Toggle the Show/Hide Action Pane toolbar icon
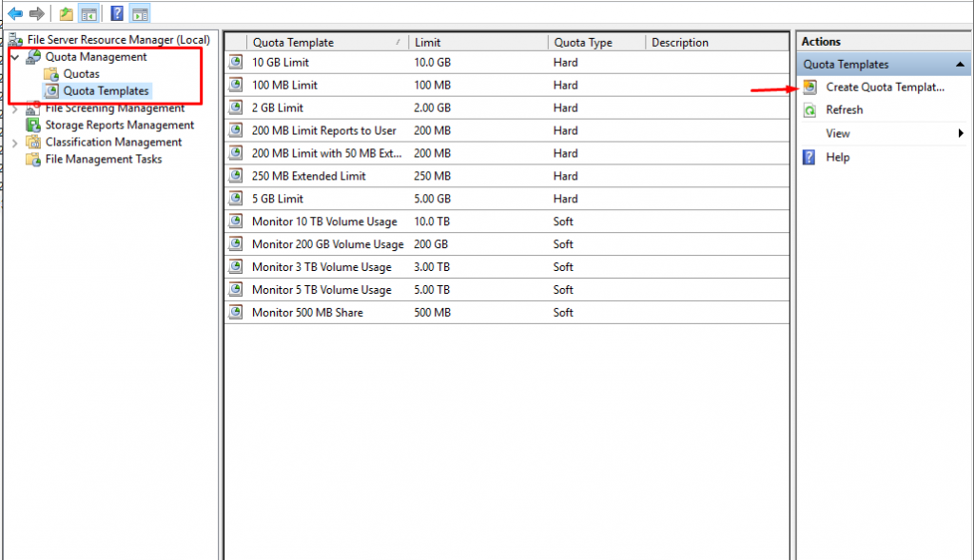The image size is (974, 560). (x=140, y=13)
